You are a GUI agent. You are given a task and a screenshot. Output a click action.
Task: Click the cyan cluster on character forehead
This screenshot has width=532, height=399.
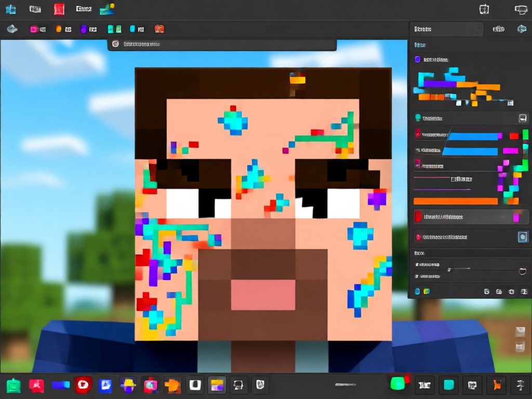pos(233,121)
